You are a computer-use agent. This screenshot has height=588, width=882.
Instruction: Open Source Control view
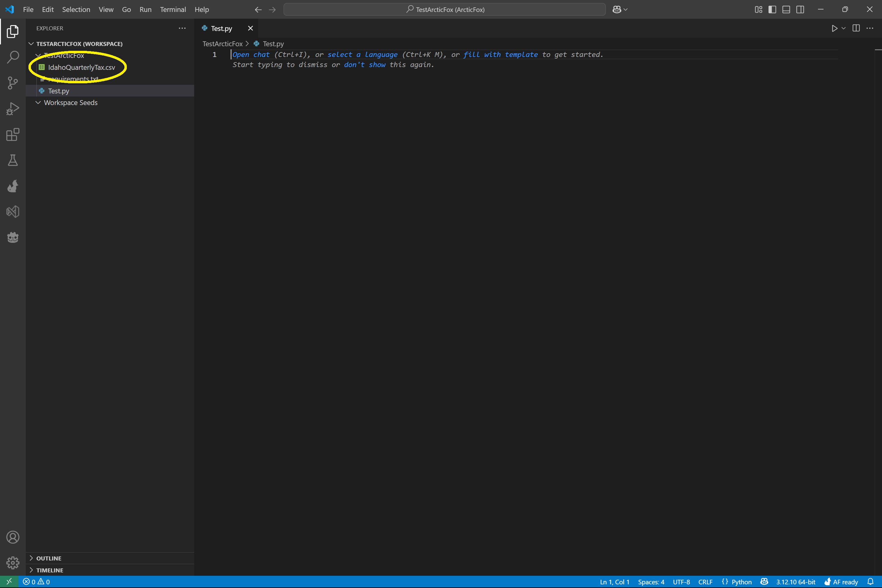click(x=13, y=83)
